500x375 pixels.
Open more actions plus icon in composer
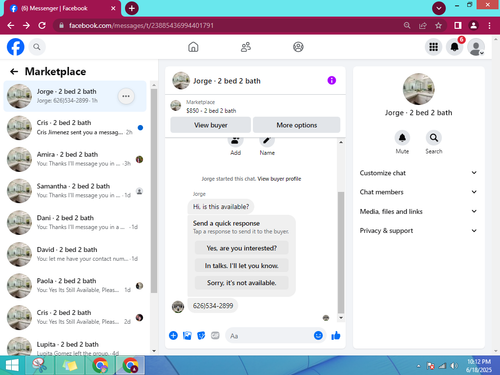tap(173, 335)
